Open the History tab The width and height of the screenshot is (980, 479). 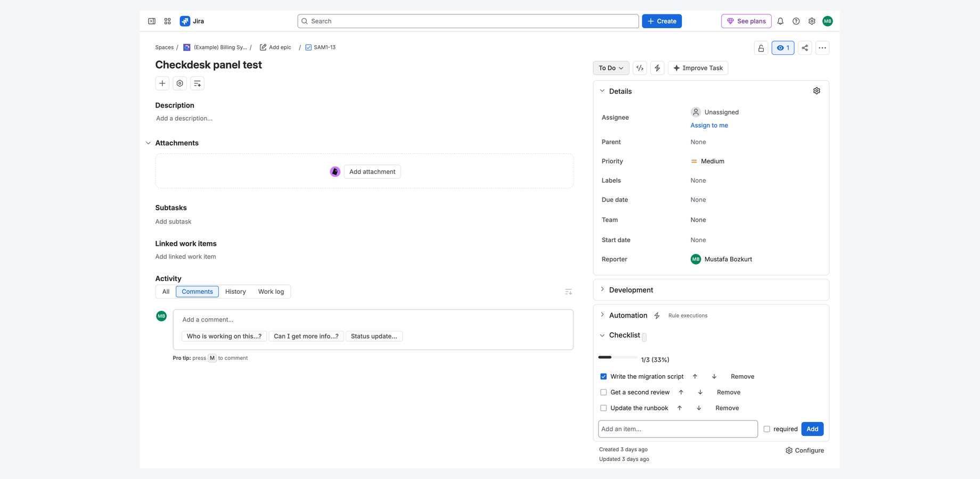(235, 292)
